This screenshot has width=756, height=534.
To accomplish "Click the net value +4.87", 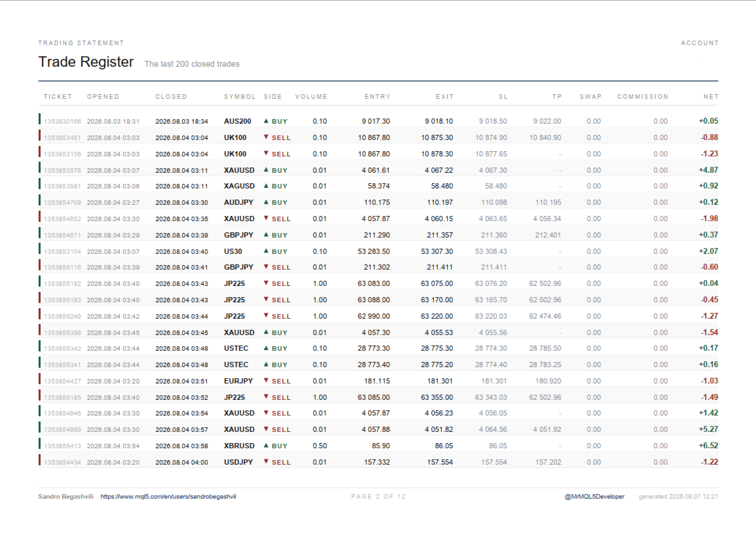I will point(708,170).
